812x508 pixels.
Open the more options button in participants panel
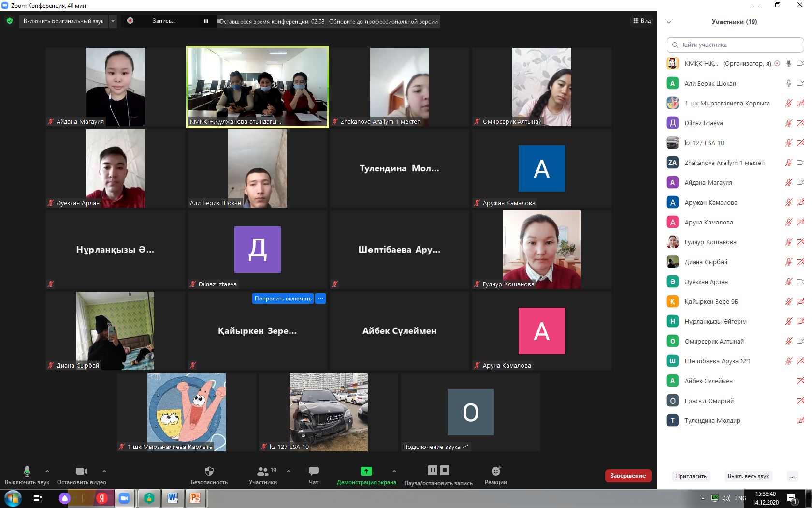792,476
